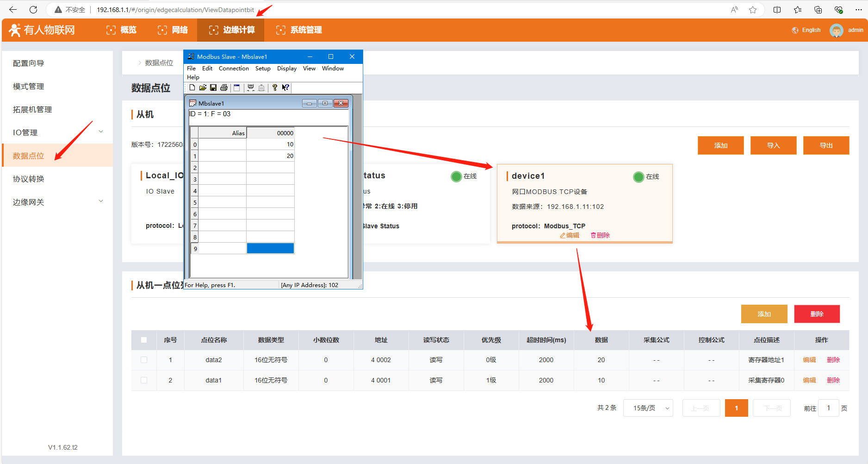Click the Print icon in Modbus Slave toolbar

[224, 88]
